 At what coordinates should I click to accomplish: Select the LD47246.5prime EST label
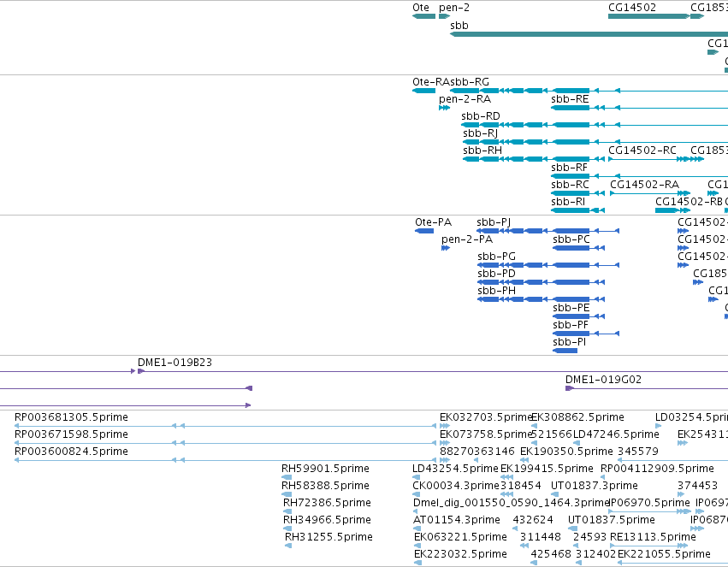coord(616,434)
